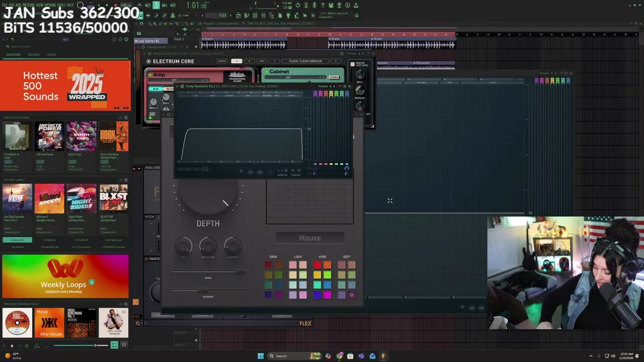
Task: Click the microphone audio recording icon
Action: [314, 5]
